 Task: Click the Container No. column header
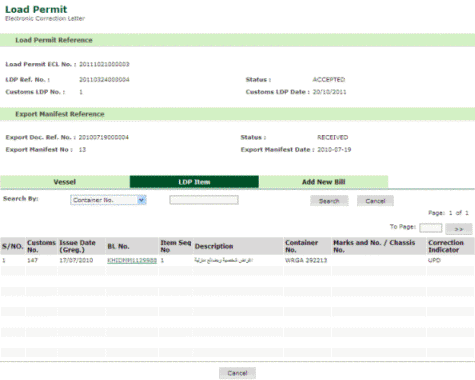(307, 246)
